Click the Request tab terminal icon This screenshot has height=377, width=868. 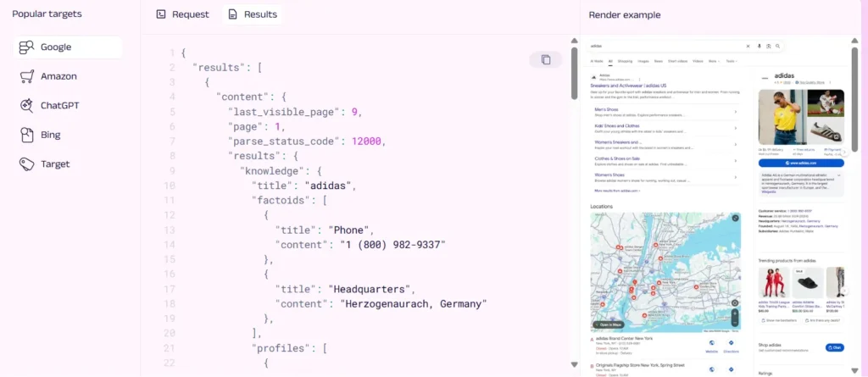click(161, 14)
